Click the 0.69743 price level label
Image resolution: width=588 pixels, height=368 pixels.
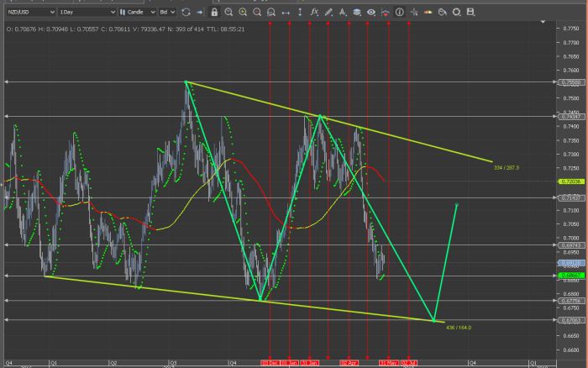[571, 245]
